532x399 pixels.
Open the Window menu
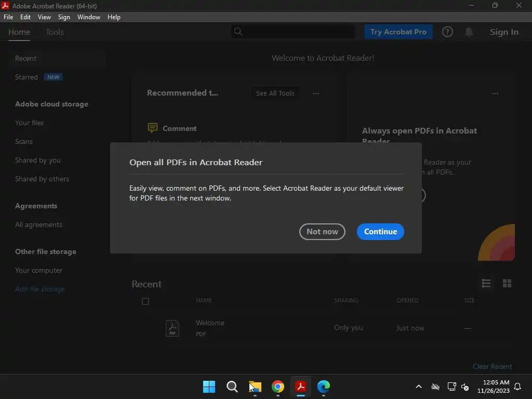tap(88, 17)
